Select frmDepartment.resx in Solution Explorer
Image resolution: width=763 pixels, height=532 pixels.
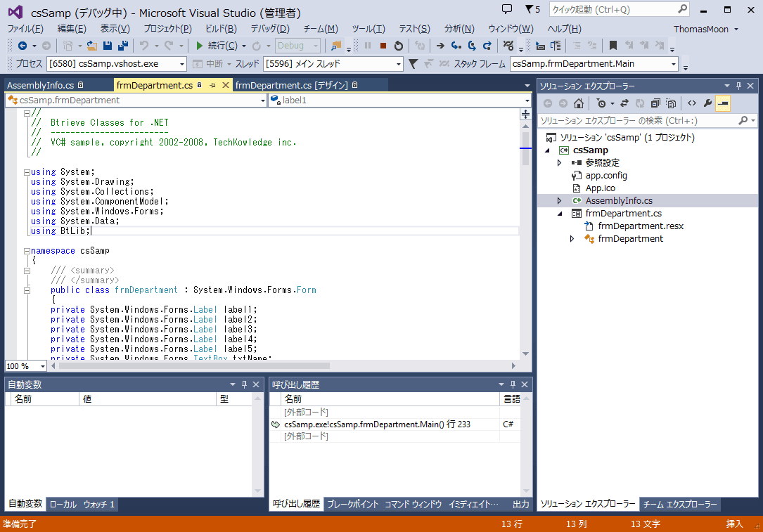click(x=641, y=226)
